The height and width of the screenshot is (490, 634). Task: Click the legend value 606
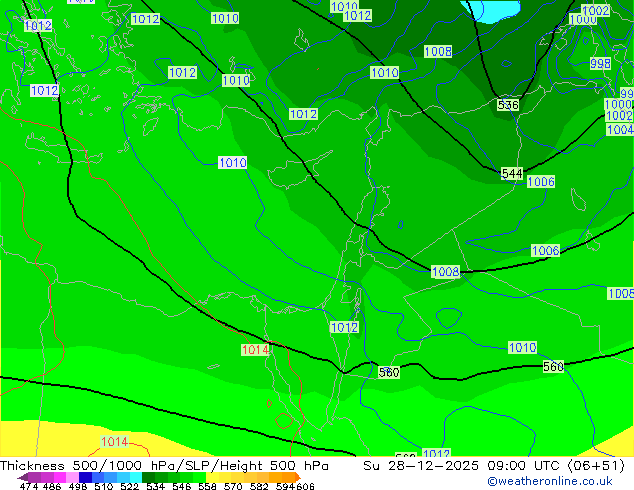click(x=305, y=486)
